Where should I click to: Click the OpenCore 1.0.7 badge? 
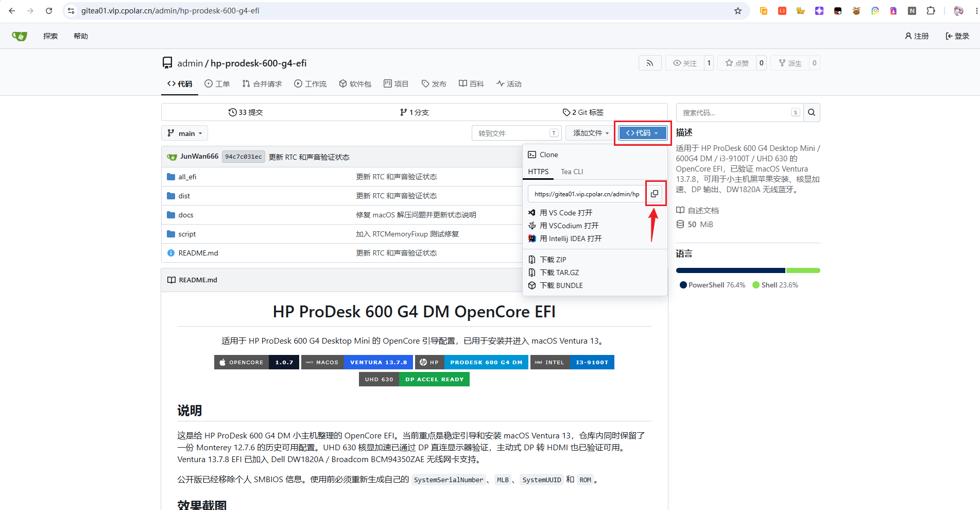coord(256,362)
